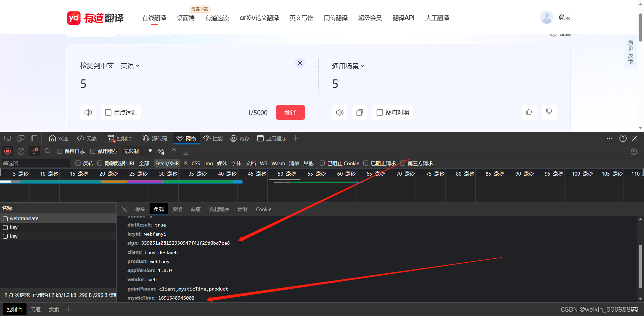Check the webtranslate request checkbox

pyautogui.click(x=5, y=218)
